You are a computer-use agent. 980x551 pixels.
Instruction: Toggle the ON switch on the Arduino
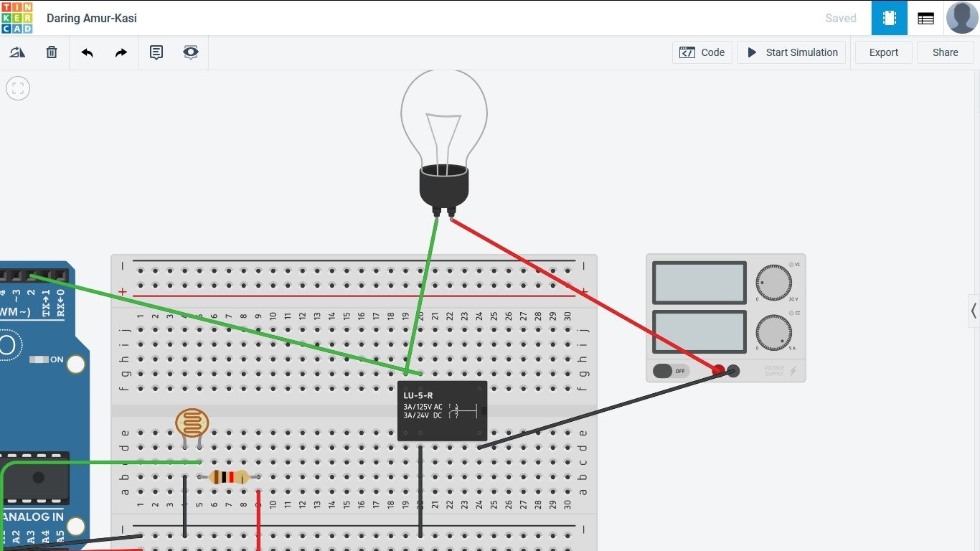point(75,364)
